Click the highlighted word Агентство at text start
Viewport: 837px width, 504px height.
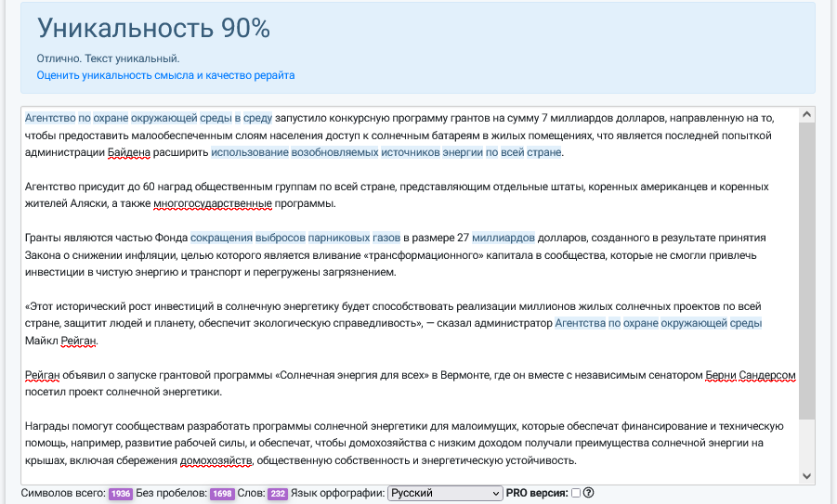[50, 118]
